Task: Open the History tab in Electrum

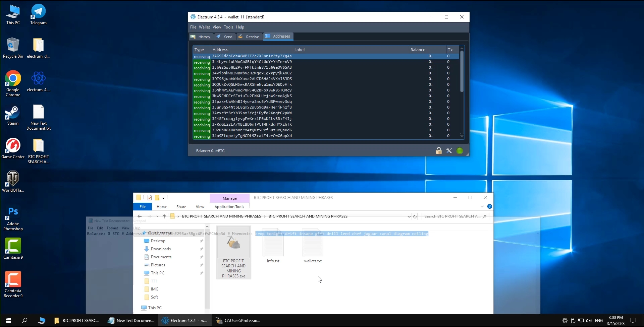Action: point(201,37)
